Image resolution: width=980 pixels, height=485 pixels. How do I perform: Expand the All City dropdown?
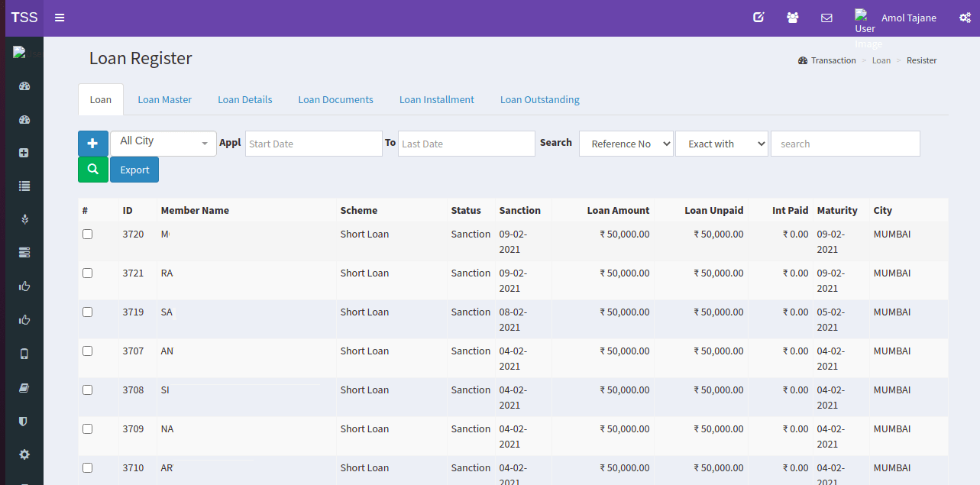[163, 143]
